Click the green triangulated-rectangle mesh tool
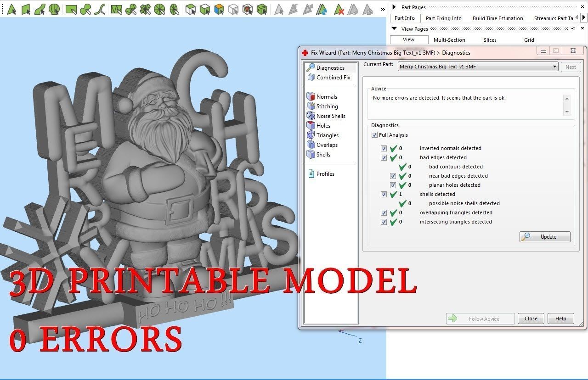The width and height of the screenshot is (588, 380). pos(117,9)
